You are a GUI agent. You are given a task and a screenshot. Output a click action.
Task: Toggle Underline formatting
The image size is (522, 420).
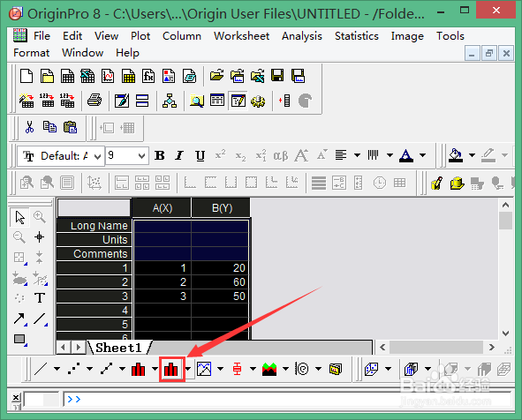(200, 155)
